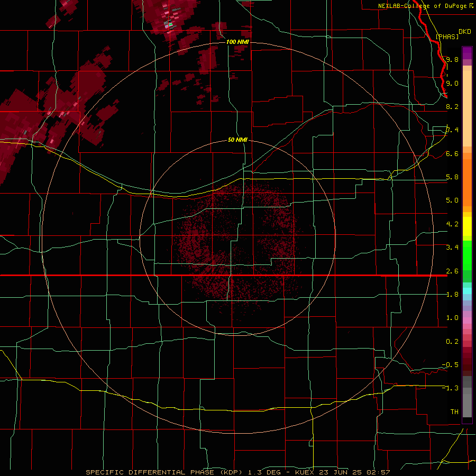The image size is (476, 476).
Task: Click the 9.0 value on the color scale
Action: 452,83
